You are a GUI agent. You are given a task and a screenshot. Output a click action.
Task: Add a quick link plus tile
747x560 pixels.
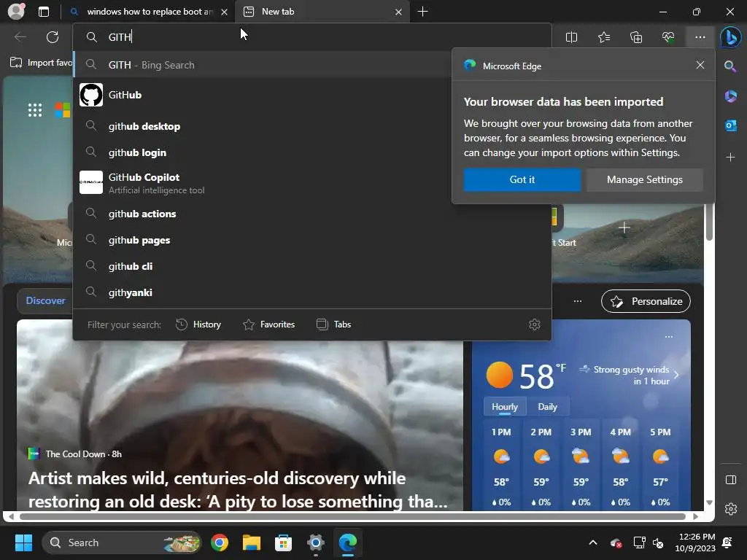(624, 227)
